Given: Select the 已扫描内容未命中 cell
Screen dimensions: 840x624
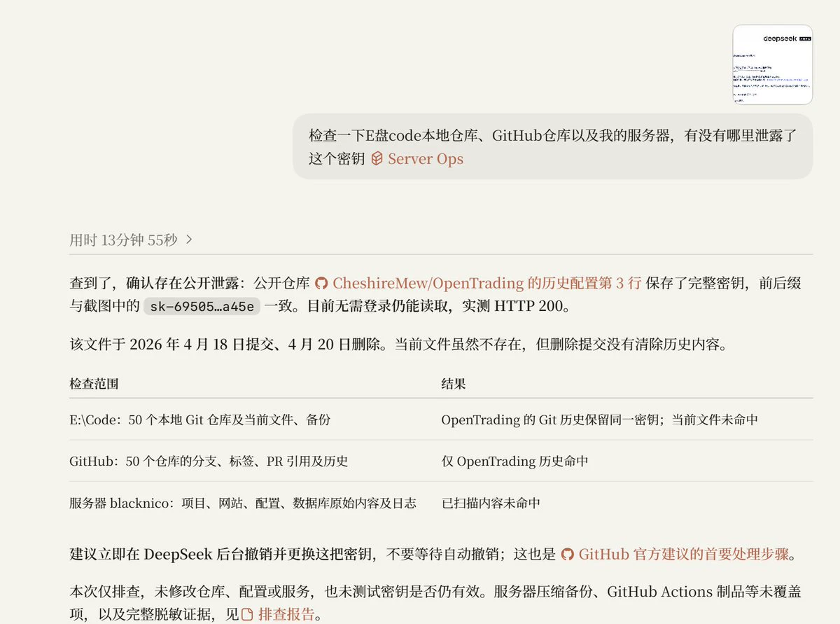Looking at the screenshot, I should [x=491, y=503].
